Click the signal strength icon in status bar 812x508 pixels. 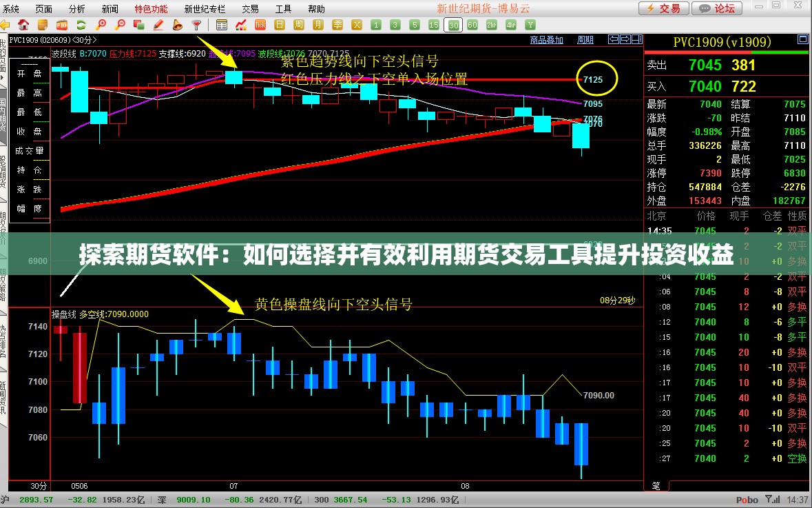(x=773, y=500)
